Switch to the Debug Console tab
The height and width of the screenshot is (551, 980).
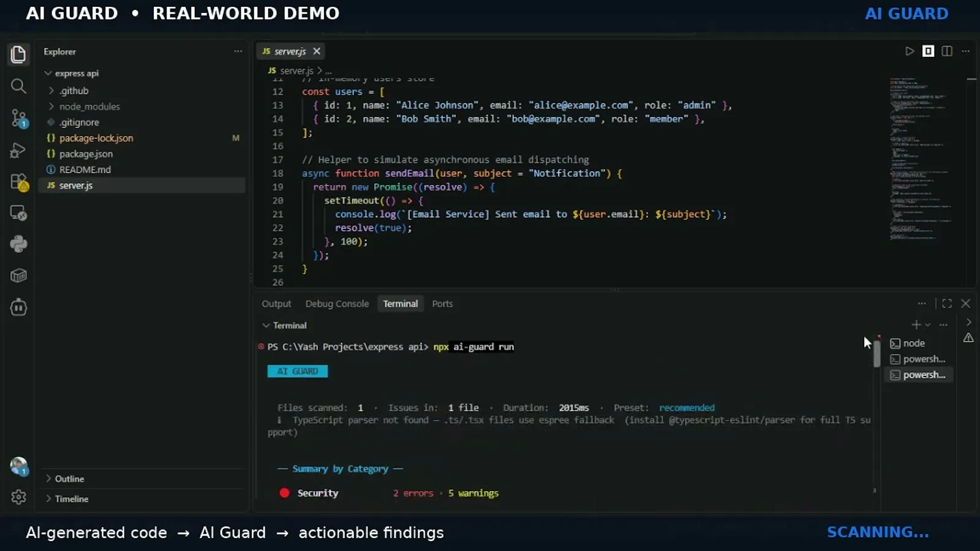click(337, 304)
